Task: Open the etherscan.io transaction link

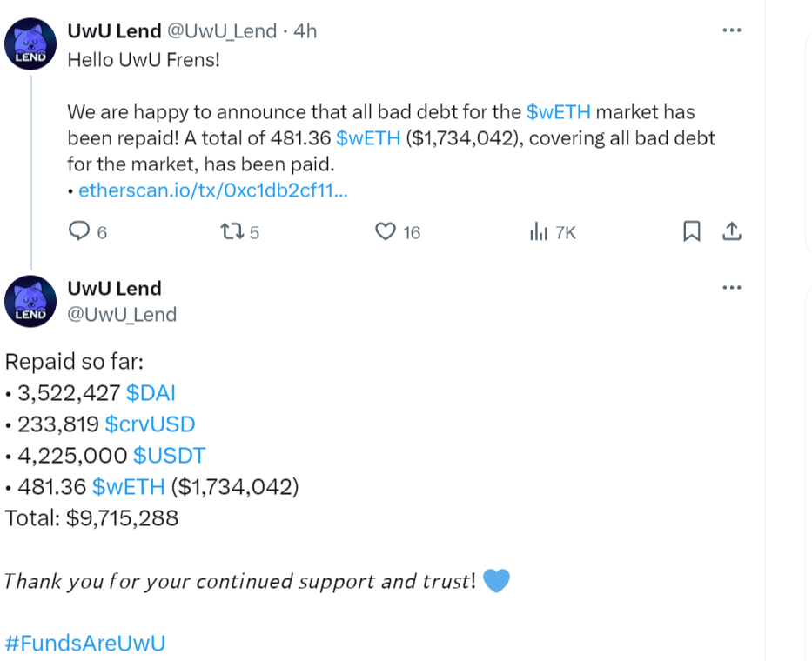Action: [213, 190]
